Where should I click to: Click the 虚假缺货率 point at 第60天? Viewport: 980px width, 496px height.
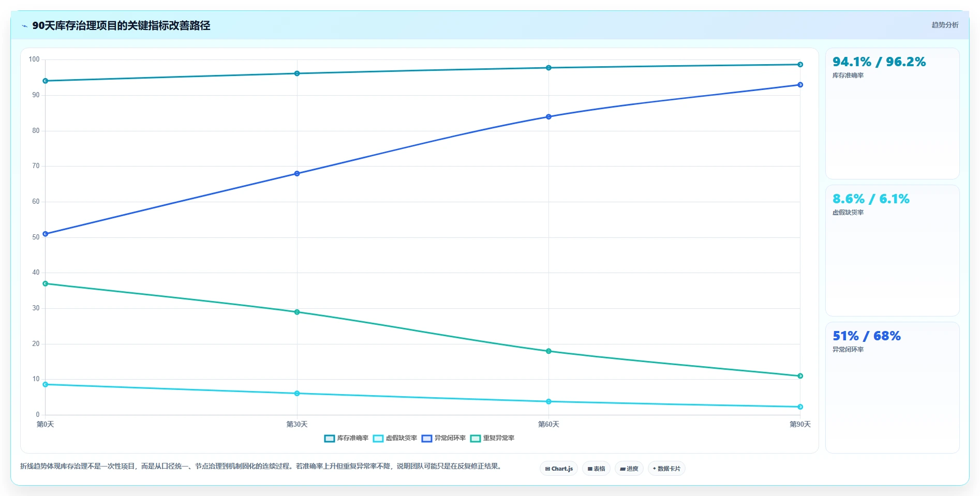coord(548,401)
